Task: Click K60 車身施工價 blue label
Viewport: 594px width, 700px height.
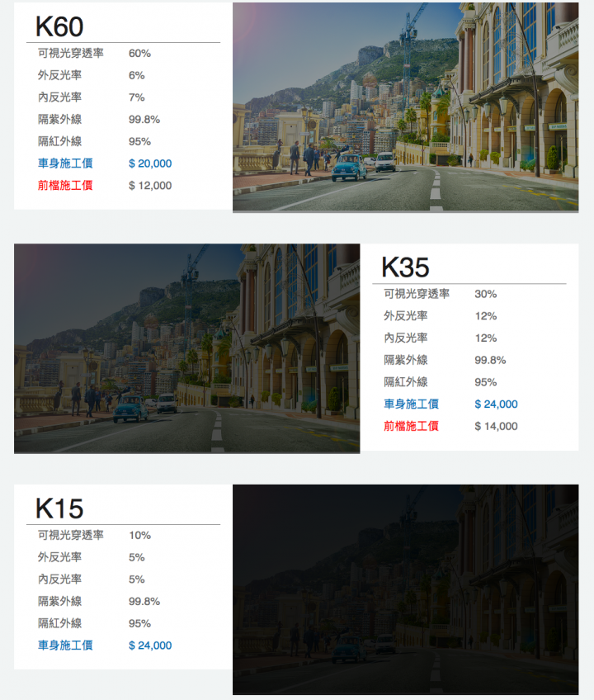Action: (65, 163)
